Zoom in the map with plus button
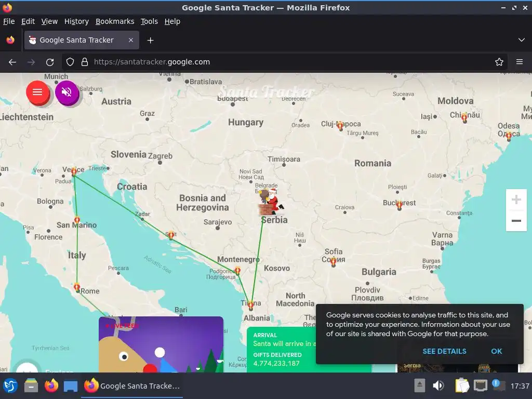The image size is (532, 399). [516, 199]
